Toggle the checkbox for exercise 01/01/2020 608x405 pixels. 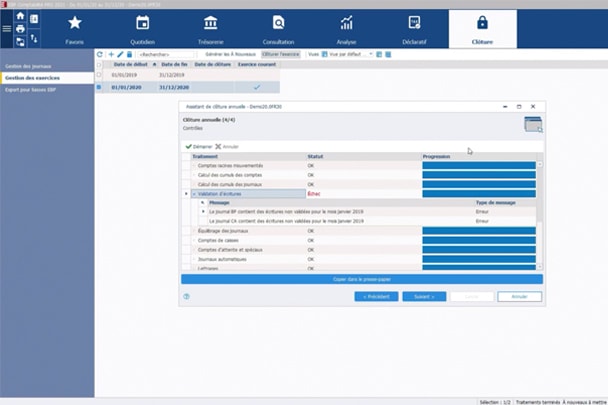click(99, 87)
